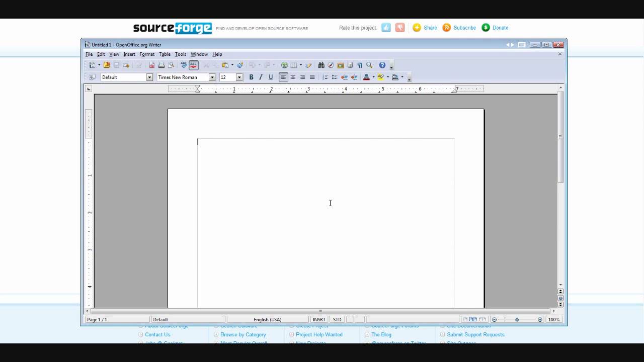Click the Document as E-mail icon
Image resolution: width=644 pixels, height=362 pixels.
click(126, 65)
